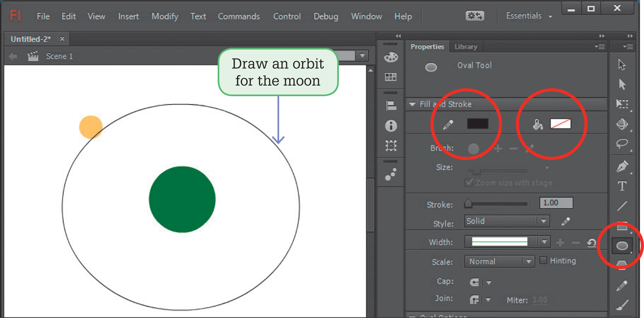
Task: Open the collapsed Transform panel
Action: [x=391, y=145]
